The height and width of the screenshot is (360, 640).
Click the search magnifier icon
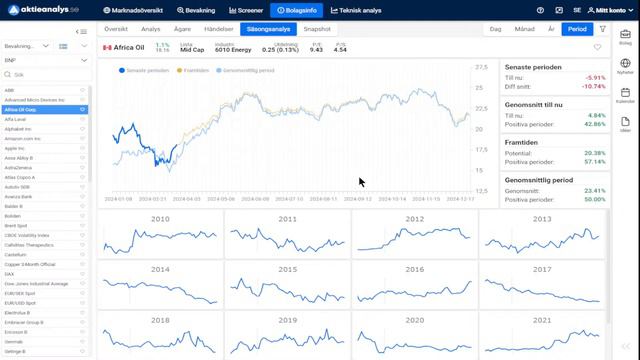(x=8, y=75)
